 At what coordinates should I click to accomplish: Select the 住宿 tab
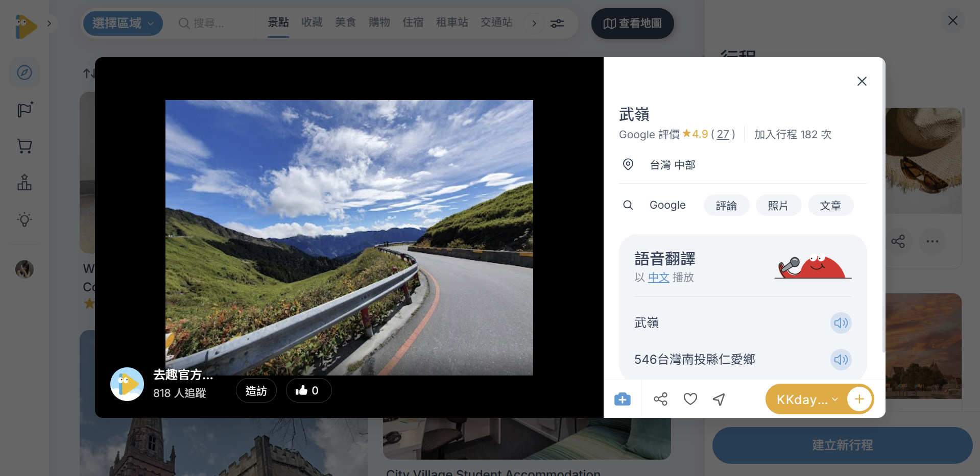tap(413, 22)
